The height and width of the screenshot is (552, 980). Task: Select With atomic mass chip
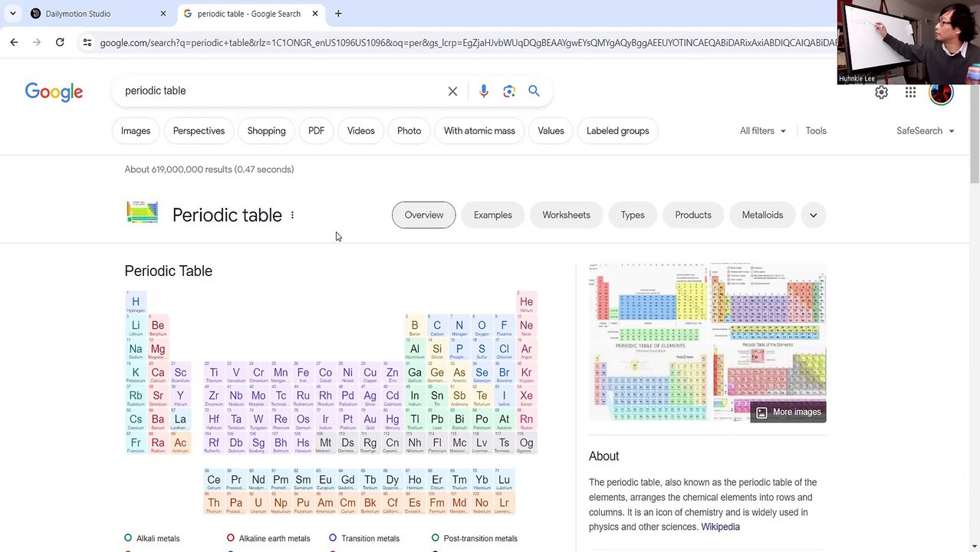point(479,130)
